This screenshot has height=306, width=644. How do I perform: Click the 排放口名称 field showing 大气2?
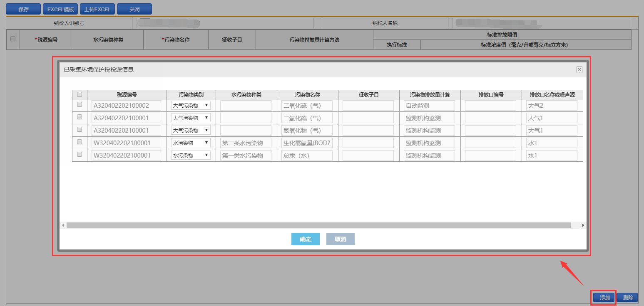click(x=552, y=105)
